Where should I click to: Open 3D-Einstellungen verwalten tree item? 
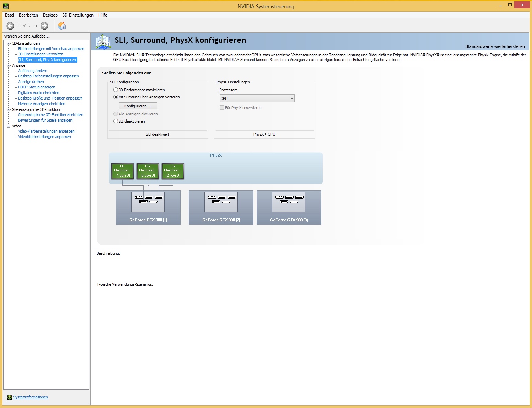pos(41,54)
